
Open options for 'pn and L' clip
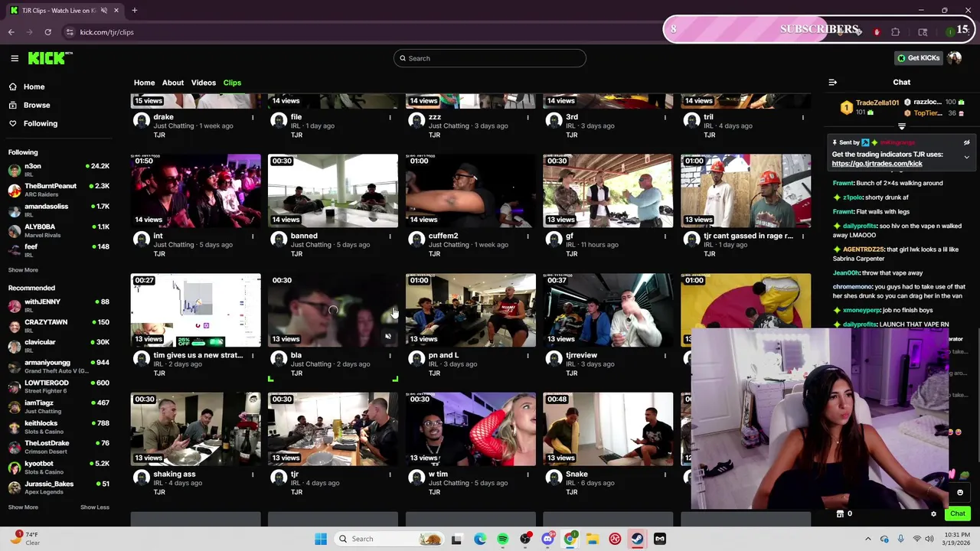pos(528,355)
